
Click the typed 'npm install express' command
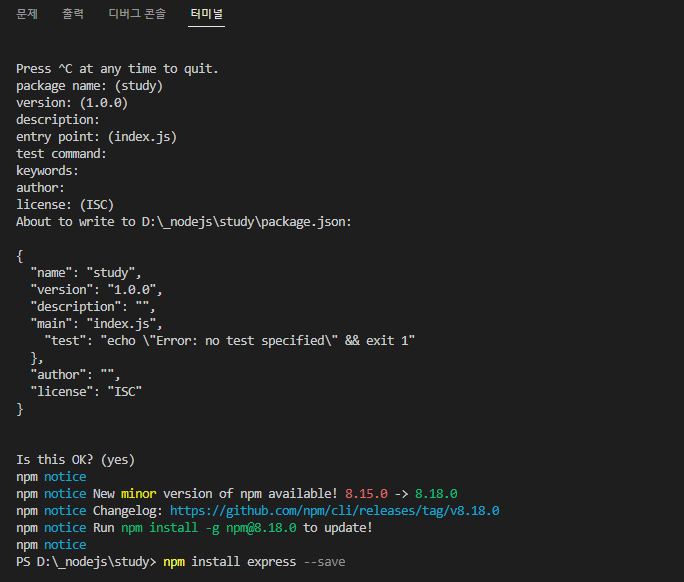229,562
